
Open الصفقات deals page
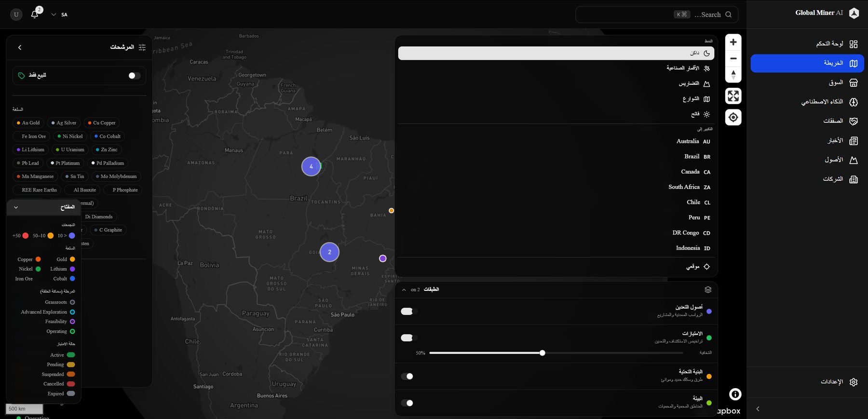[x=807, y=121]
